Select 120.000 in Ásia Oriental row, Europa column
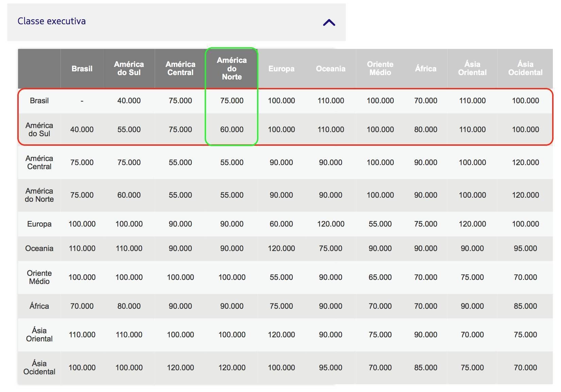This screenshot has width=561, height=392. pos(282,335)
